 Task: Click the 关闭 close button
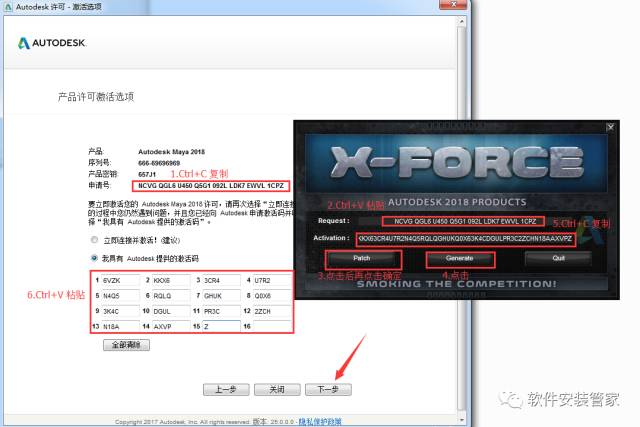[277, 388]
